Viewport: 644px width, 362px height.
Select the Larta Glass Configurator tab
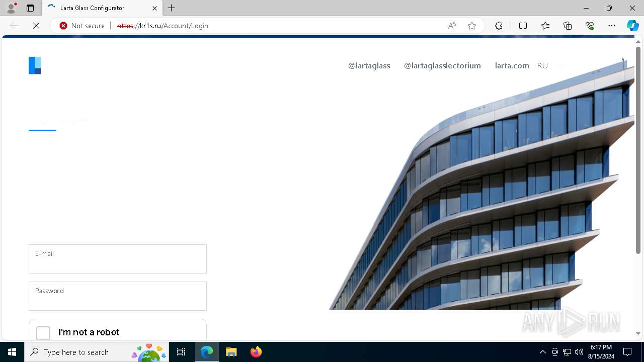[x=102, y=8]
